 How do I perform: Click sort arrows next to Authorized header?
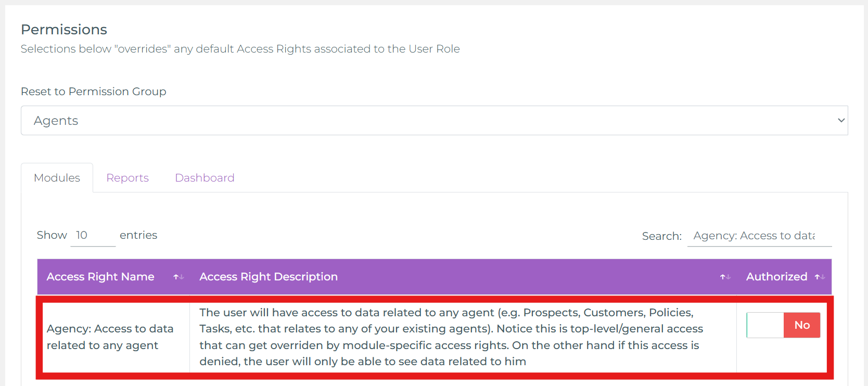820,277
